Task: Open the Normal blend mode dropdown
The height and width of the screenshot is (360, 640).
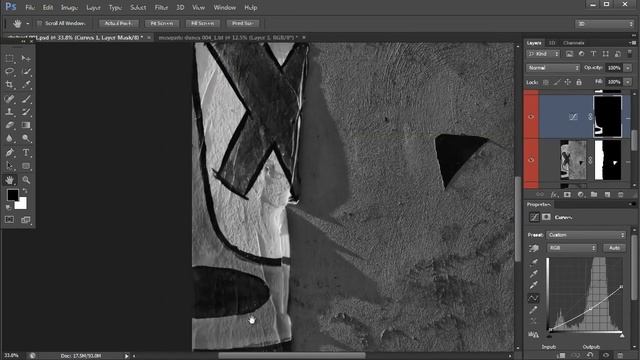Action: 553,68
